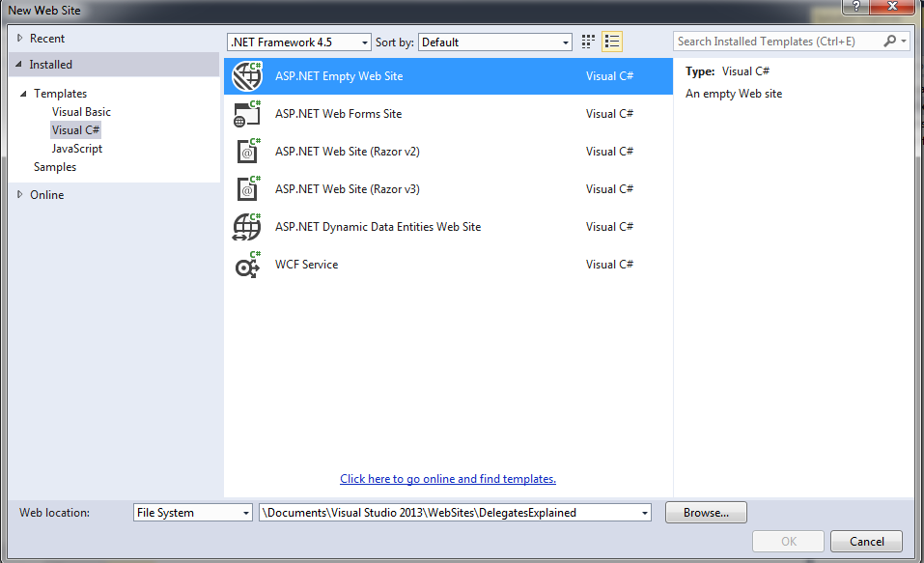Click the ASP.NET Empty Web Site globe icon
Screen dimensions: 924x563
tap(247, 76)
